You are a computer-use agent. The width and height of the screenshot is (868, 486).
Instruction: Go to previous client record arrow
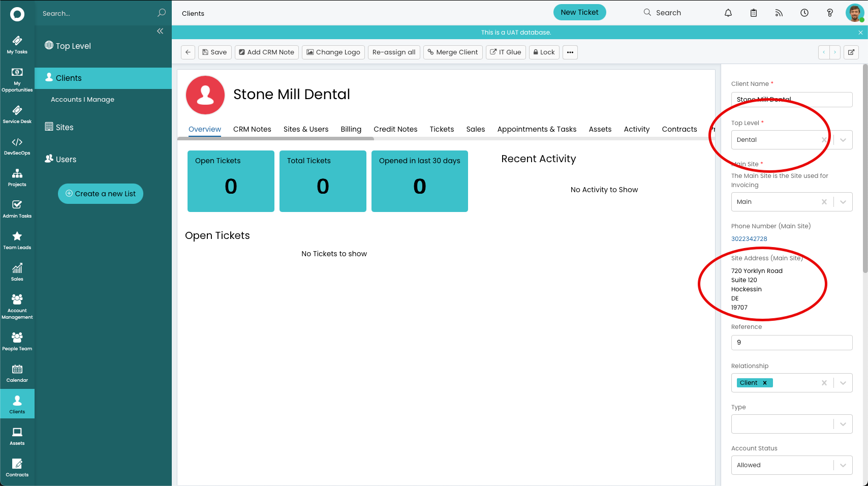coord(824,52)
